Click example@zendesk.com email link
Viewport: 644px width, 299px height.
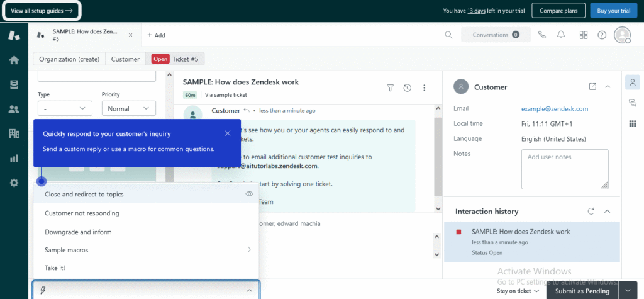tap(555, 108)
